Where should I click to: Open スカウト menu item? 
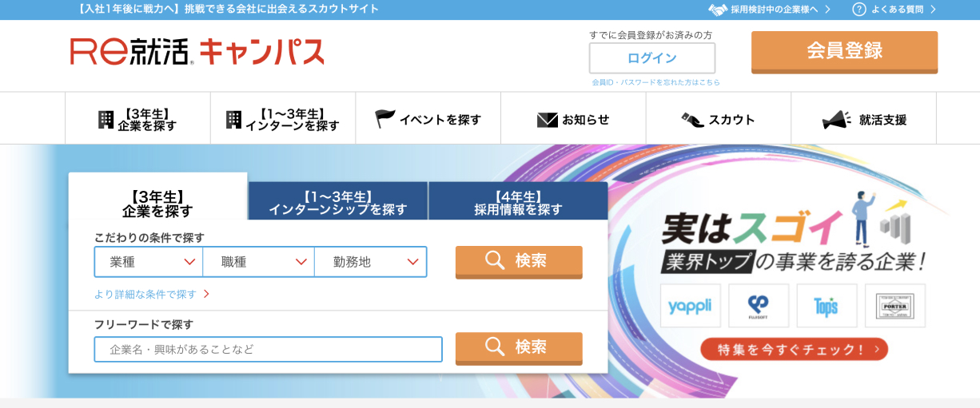(719, 119)
